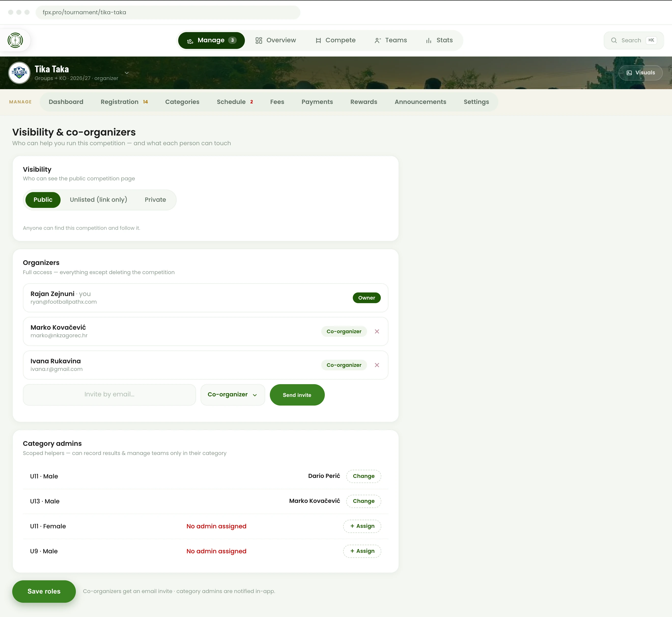The image size is (672, 617).
Task: Set visibility to Public
Action: 43,200
